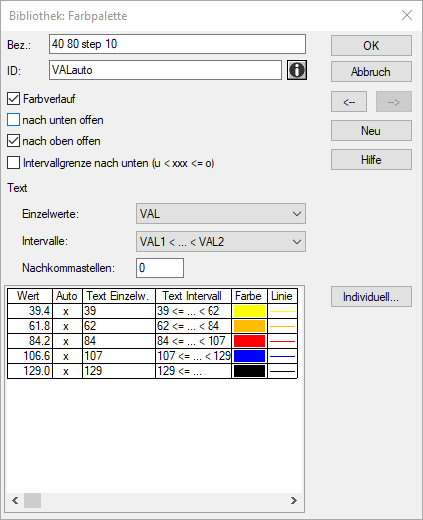
Task: Click the blue line style in Linie column
Action: [282, 356]
